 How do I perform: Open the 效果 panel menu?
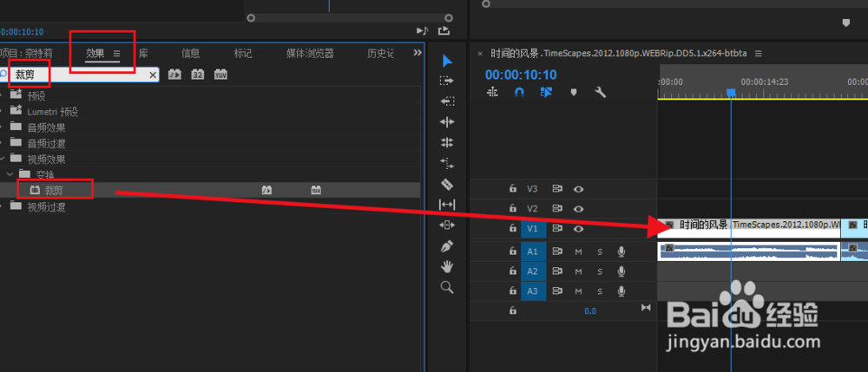[x=117, y=54]
